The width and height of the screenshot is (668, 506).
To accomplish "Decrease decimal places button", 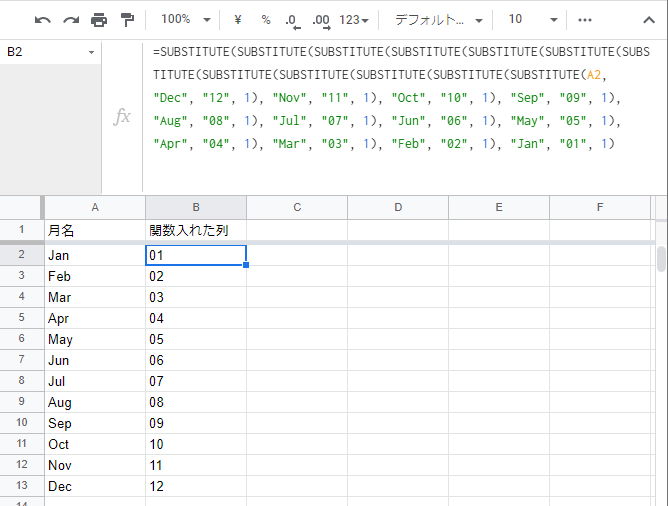I will (x=292, y=19).
